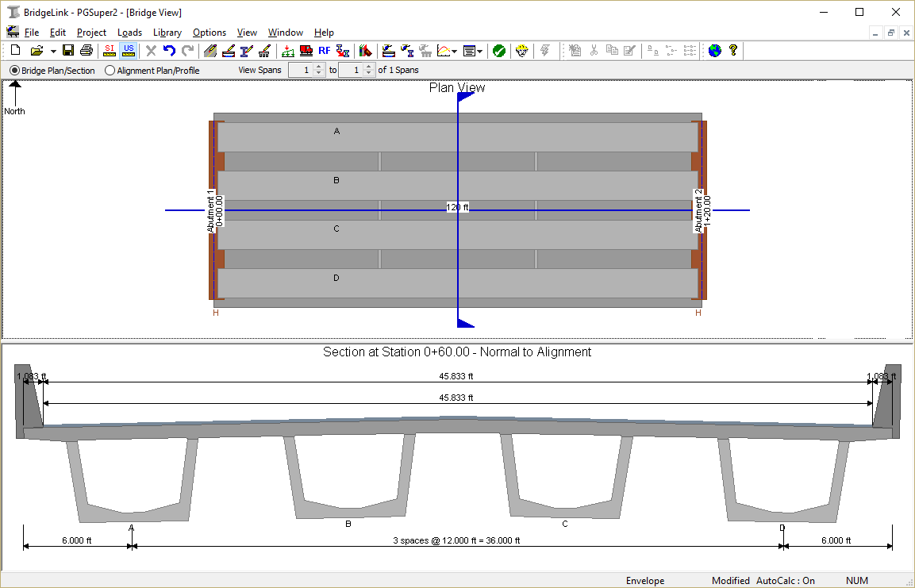Expand the report view dropdown
915x588 pixels.
click(480, 51)
